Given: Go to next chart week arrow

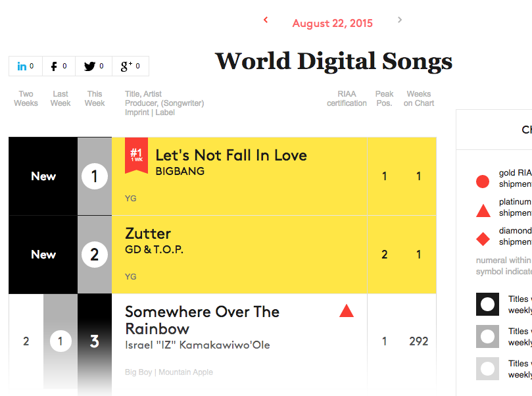Looking at the screenshot, I should [x=400, y=20].
